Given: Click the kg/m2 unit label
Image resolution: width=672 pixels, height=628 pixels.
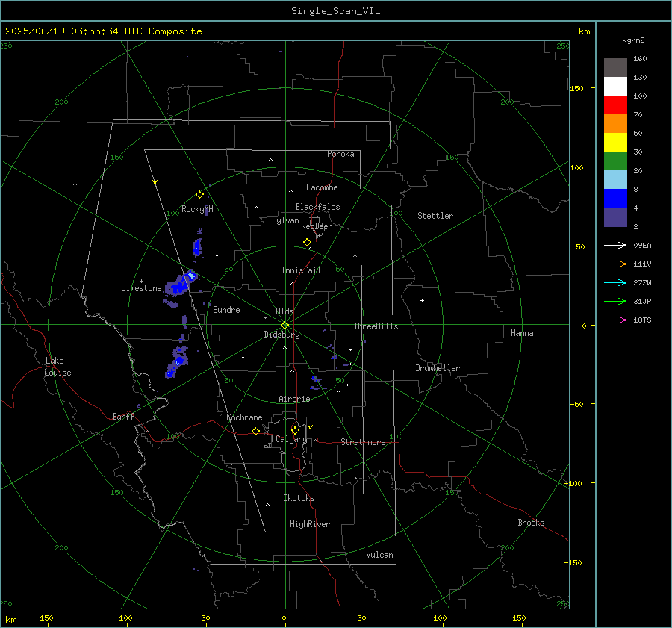Looking at the screenshot, I should pyautogui.click(x=633, y=40).
